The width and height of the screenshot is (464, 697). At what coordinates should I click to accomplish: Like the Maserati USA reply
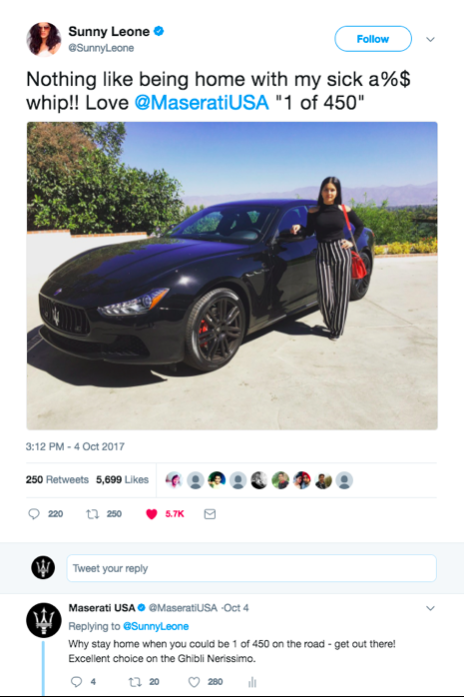click(x=194, y=681)
